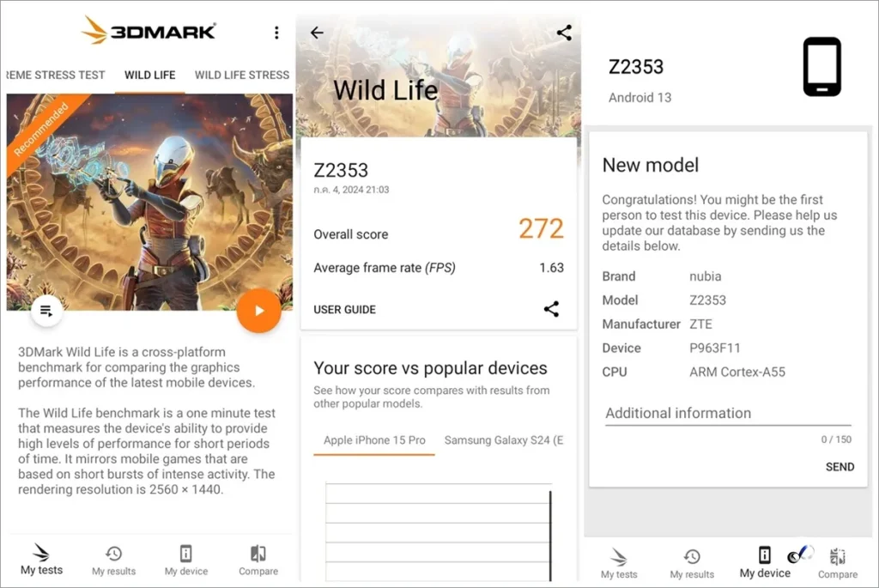This screenshot has height=588, width=879.
Task: Click the Wild Life benchmark artwork thumbnail
Action: click(x=149, y=202)
